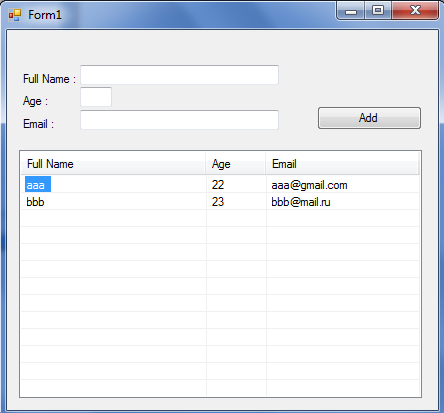This screenshot has height=413, width=444.
Task: Maximize the Form1 window
Action: click(x=378, y=11)
